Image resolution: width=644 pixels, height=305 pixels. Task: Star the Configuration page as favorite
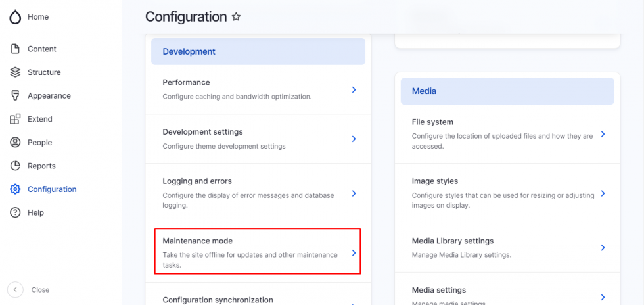pyautogui.click(x=236, y=17)
